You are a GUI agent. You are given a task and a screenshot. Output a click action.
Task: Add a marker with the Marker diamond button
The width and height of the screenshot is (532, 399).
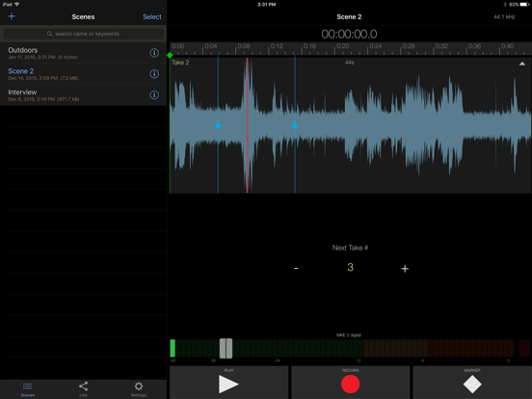472,383
